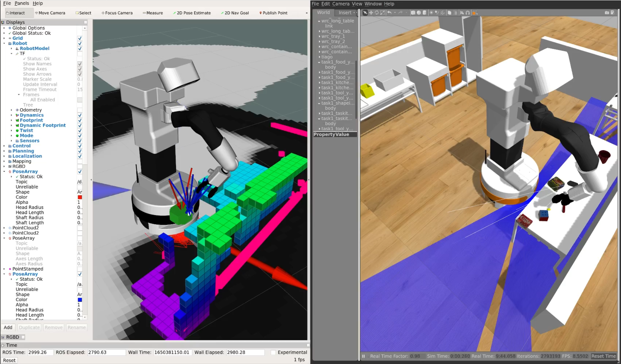This screenshot has width=621, height=364.
Task: Click the Pause button in Gazebo toolbar
Action: point(363,357)
